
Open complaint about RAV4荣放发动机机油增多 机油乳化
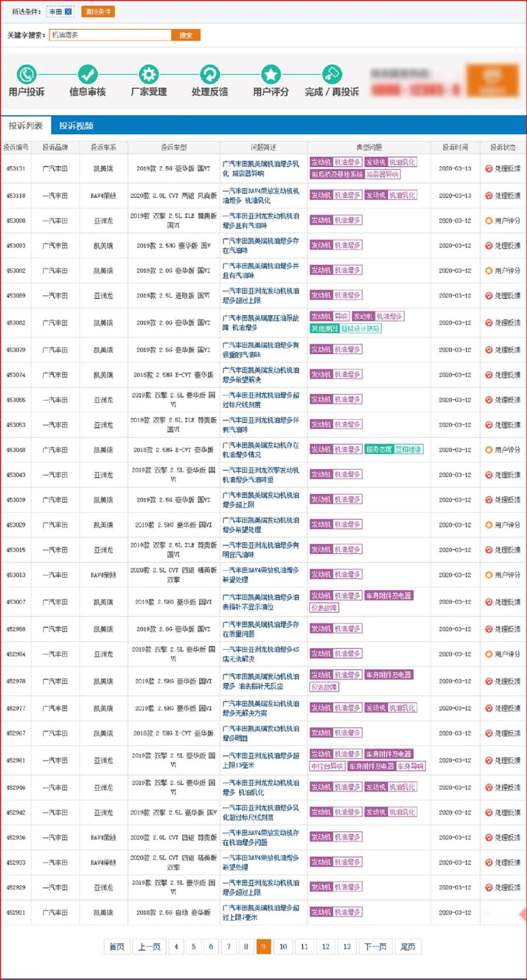(x=261, y=196)
